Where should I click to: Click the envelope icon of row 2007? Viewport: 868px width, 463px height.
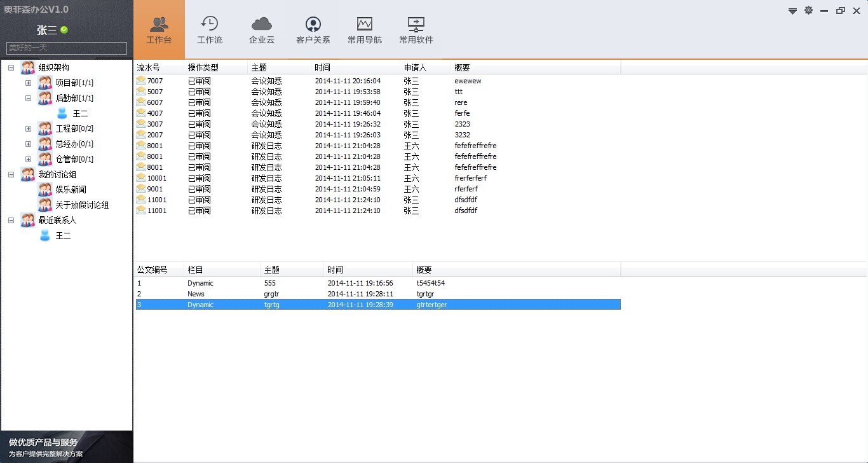141,134
